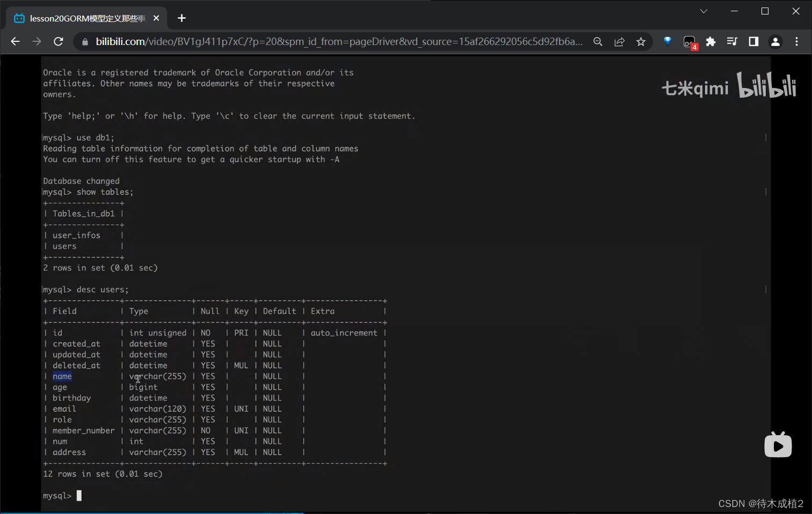Viewport: 812px width, 514px height.
Task: Click 'int unsigned' type cell
Action: (x=158, y=333)
